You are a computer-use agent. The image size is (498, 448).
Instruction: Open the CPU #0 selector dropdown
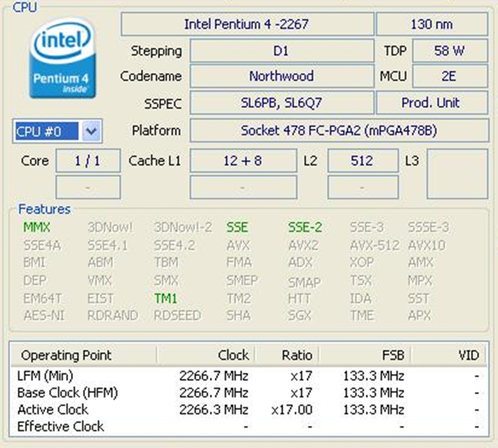click(92, 131)
